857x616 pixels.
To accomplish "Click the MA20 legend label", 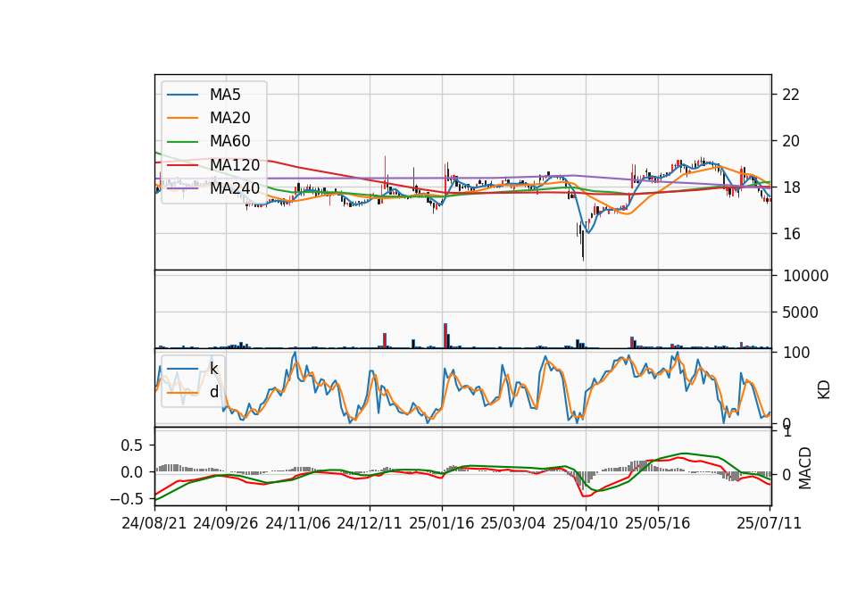I will tap(229, 118).
